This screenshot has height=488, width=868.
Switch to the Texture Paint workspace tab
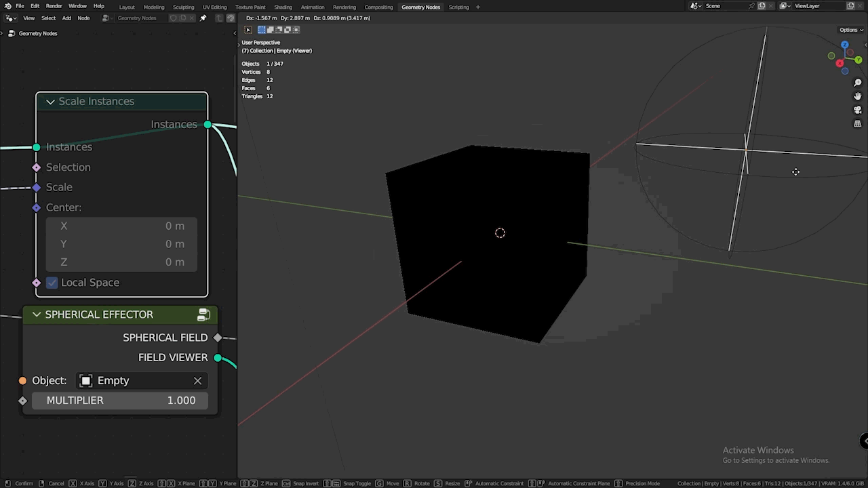click(250, 7)
